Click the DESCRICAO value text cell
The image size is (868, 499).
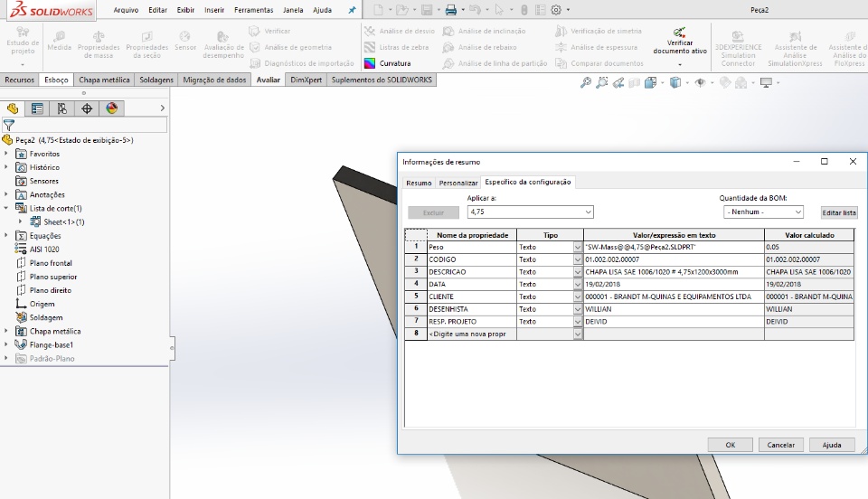click(674, 272)
